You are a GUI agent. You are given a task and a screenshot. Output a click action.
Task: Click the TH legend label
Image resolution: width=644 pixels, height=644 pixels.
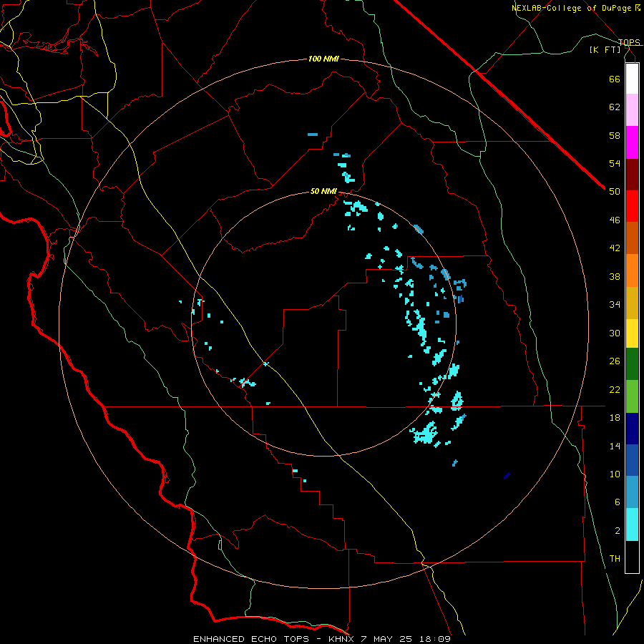click(615, 559)
